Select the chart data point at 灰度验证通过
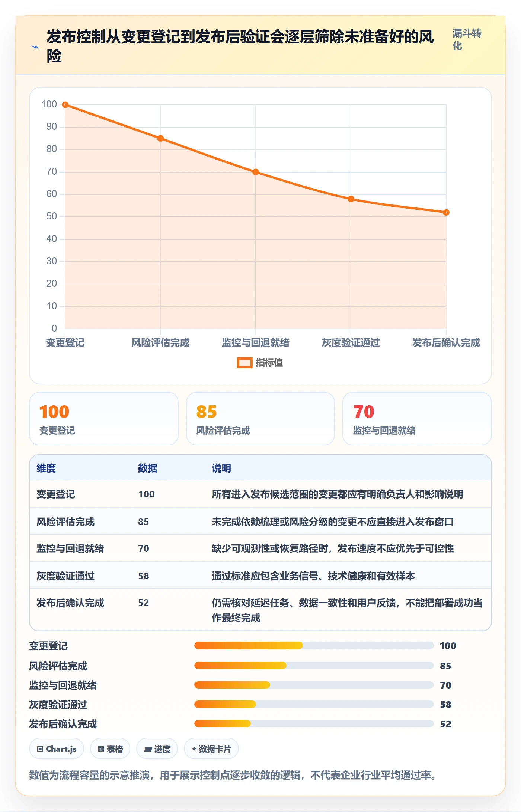The width and height of the screenshot is (521, 812). 351,199
